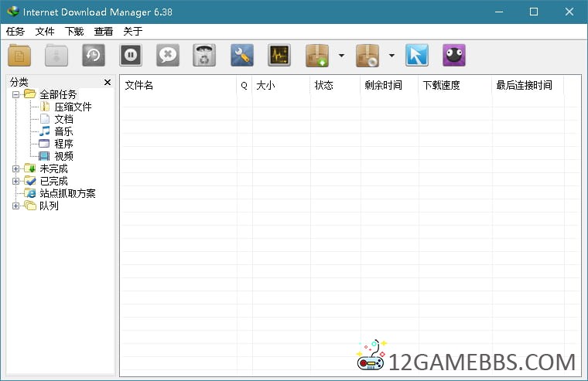The width and height of the screenshot is (588, 381).
Task: Close the 分类 side panel
Action: pyautogui.click(x=108, y=82)
